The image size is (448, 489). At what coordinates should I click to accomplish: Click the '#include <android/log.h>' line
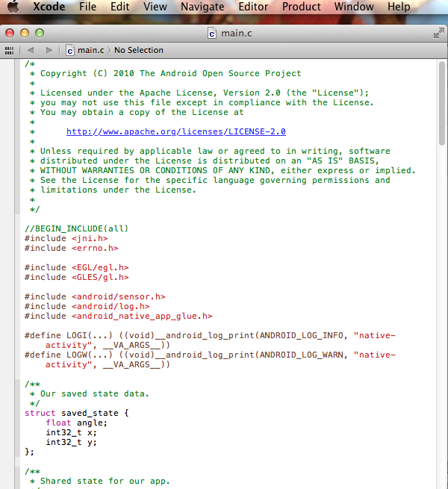[87, 306]
